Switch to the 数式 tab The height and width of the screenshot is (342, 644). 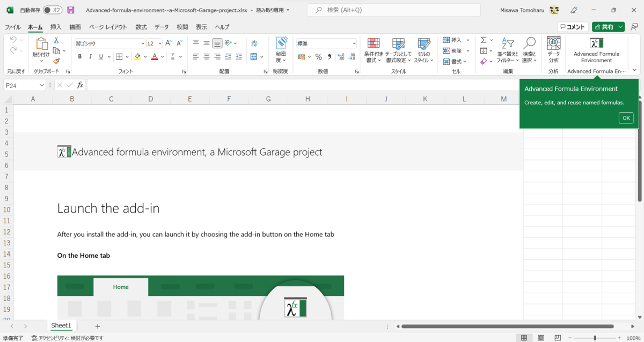pyautogui.click(x=141, y=27)
